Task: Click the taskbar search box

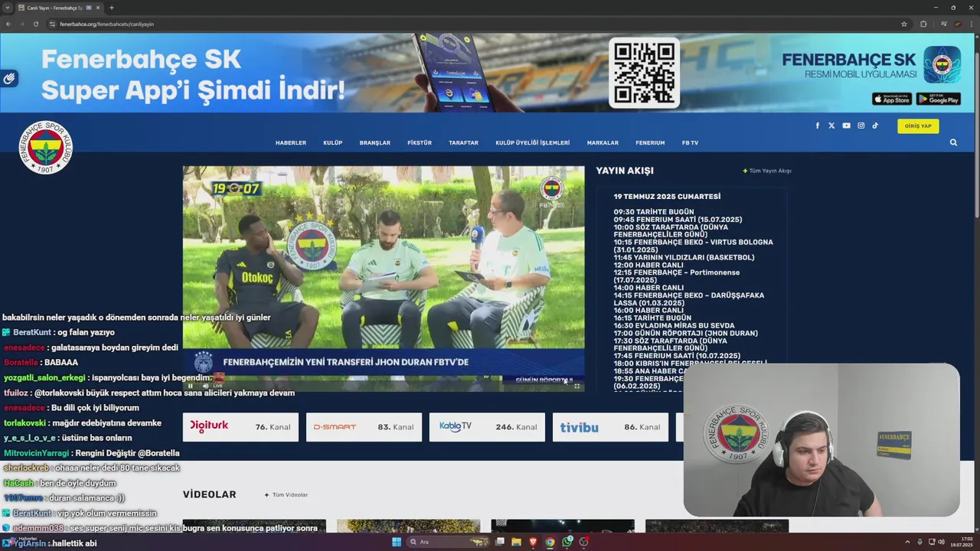Action: click(x=448, y=542)
